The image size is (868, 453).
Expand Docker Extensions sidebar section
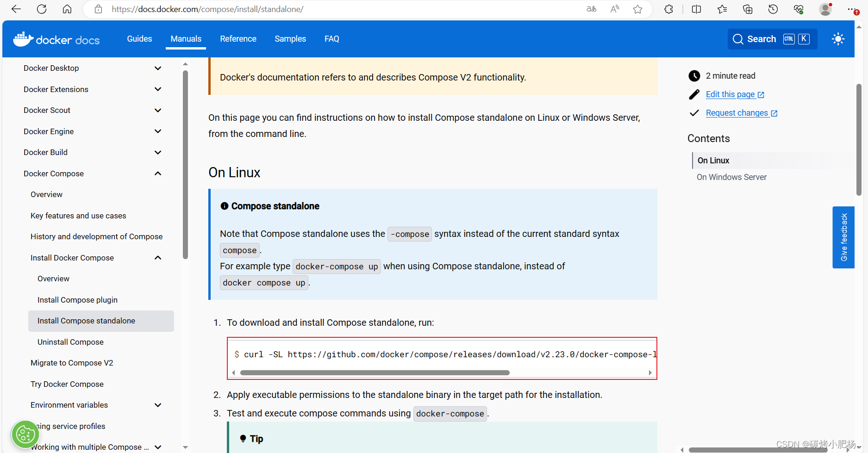coord(158,89)
